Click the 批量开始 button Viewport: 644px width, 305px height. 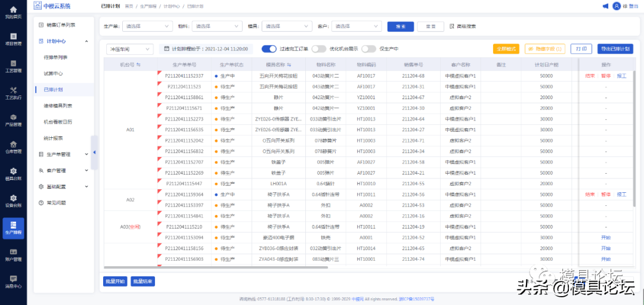[x=115, y=282]
